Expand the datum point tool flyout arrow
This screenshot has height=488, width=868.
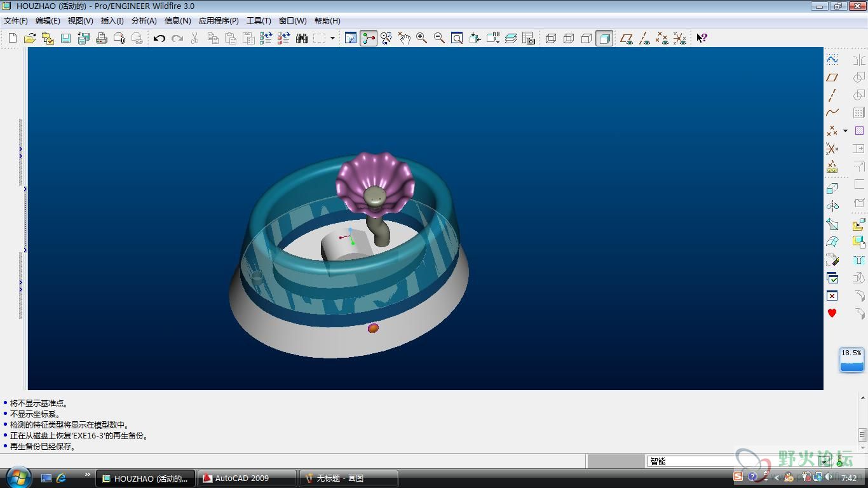pyautogui.click(x=845, y=131)
